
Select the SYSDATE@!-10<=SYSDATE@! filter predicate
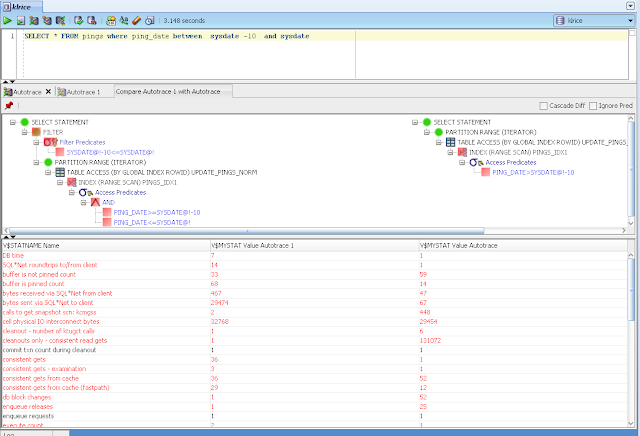[110, 152]
